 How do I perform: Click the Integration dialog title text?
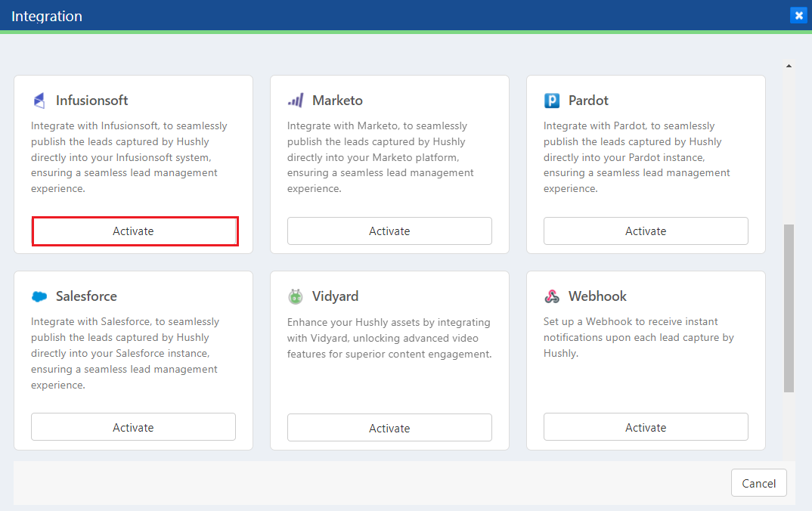coord(47,16)
